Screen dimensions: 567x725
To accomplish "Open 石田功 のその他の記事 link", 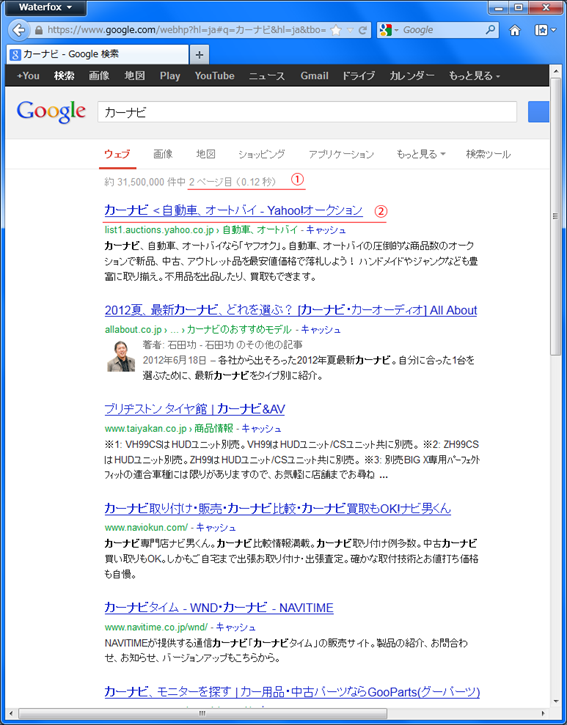I will (x=253, y=344).
